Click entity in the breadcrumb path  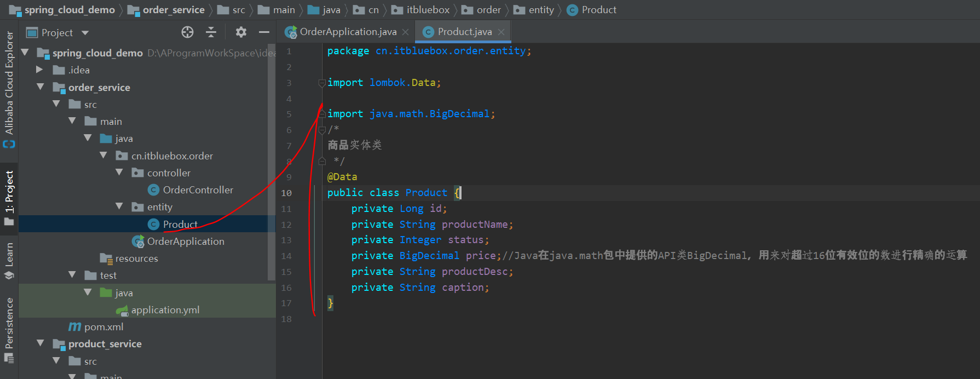click(541, 10)
